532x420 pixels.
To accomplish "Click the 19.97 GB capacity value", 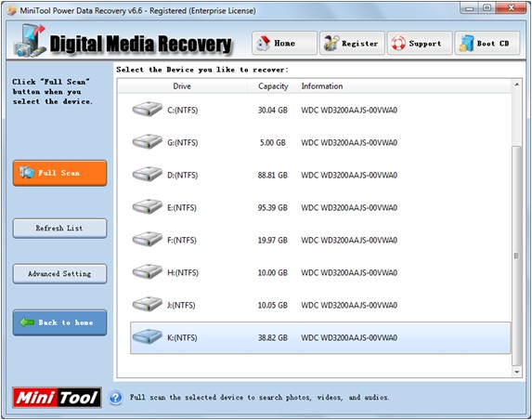I will pos(273,241).
